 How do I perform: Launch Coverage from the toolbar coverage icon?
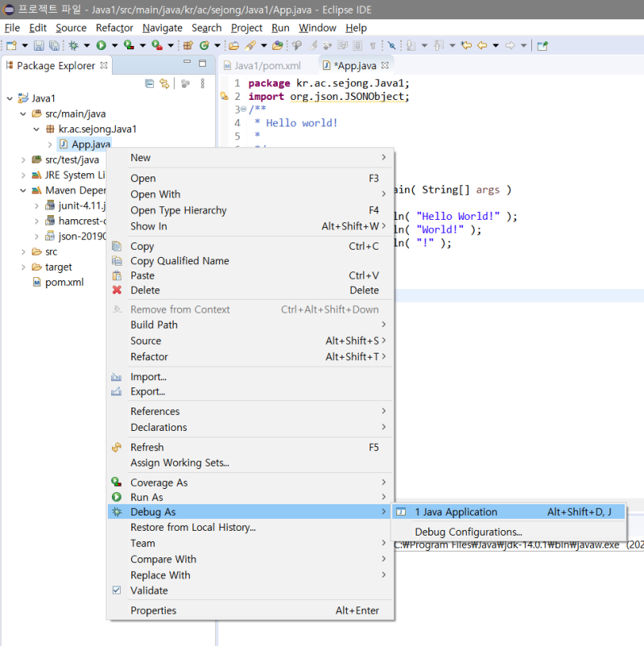[129, 46]
